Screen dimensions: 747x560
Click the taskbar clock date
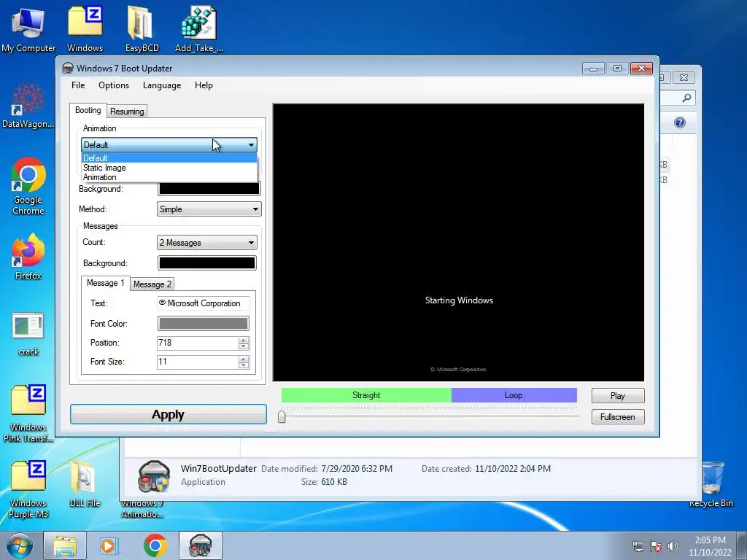click(710, 553)
